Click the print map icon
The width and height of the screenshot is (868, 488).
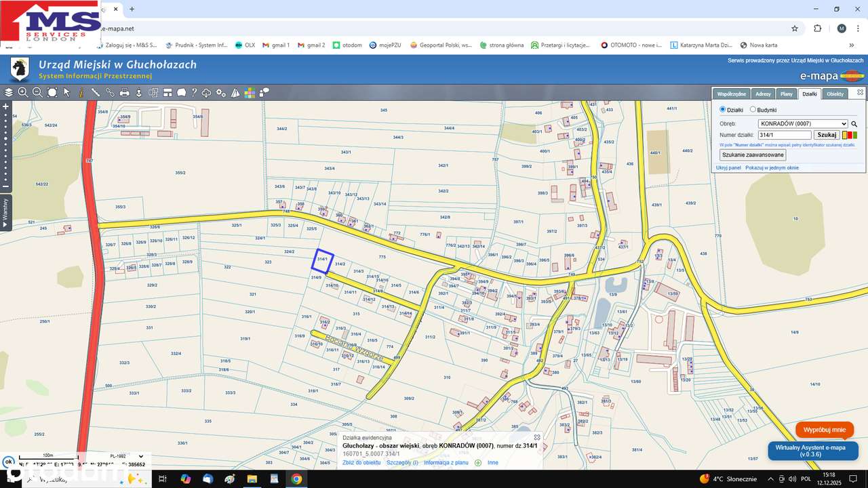(x=124, y=92)
